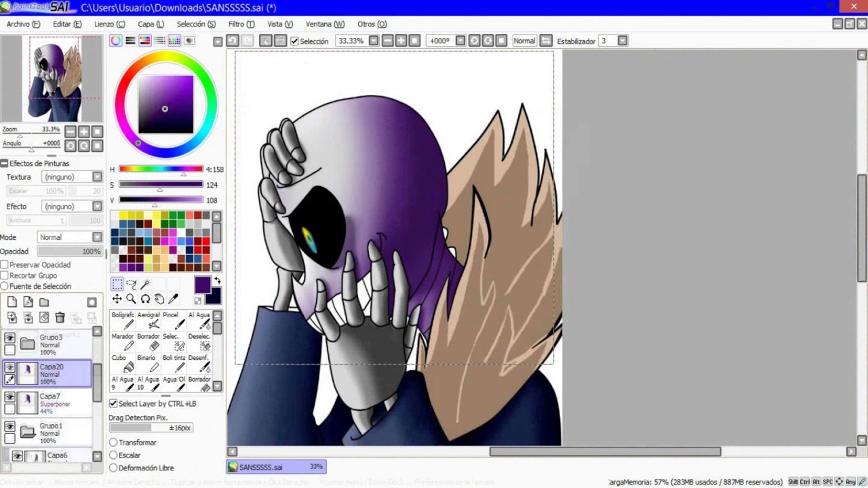Adjust the Saturation slider bar
This screenshot has width=868, height=488.
coord(161,184)
